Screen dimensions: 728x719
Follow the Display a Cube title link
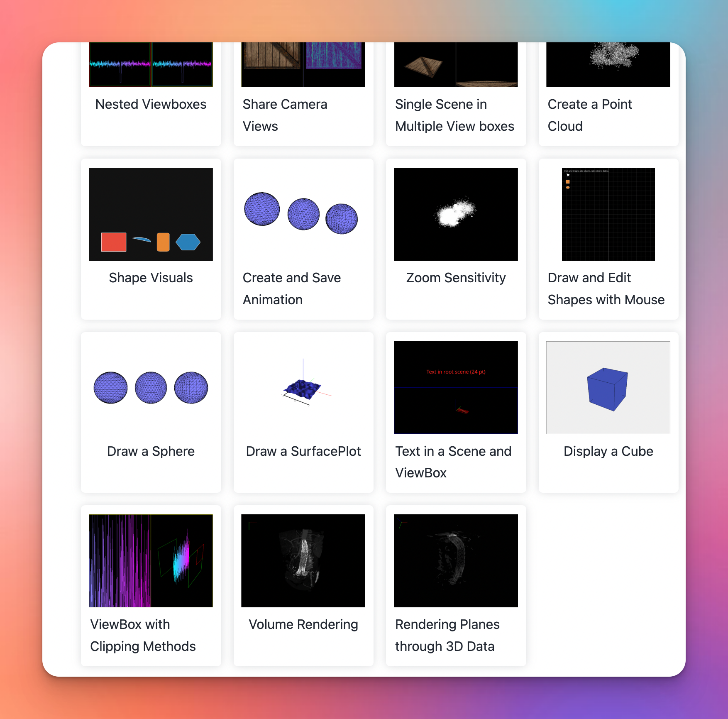tap(608, 451)
